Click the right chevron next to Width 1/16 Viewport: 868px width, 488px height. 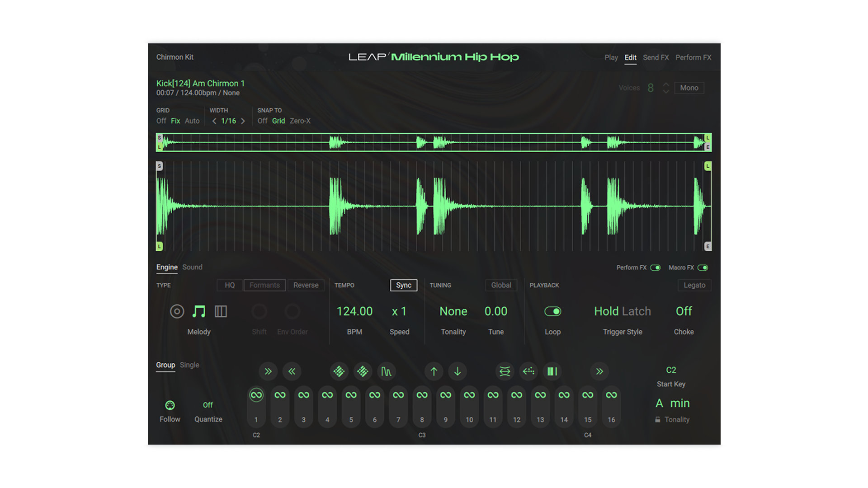coord(243,121)
